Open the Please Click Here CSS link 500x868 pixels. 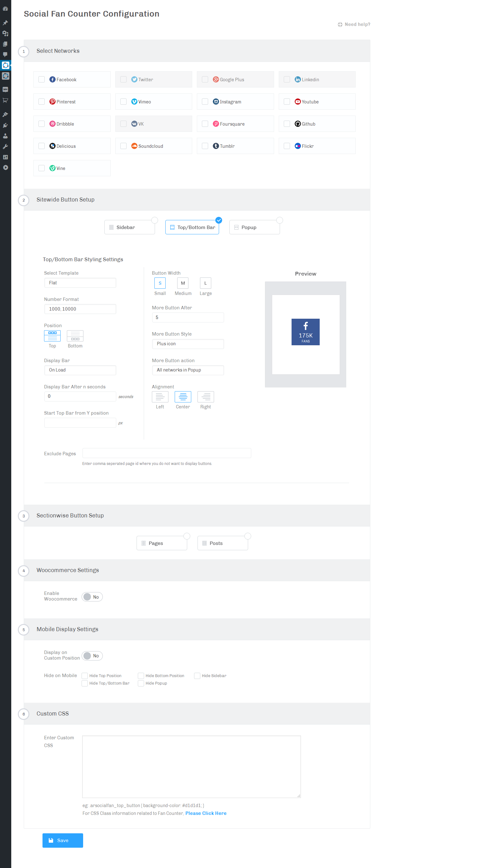tap(206, 813)
